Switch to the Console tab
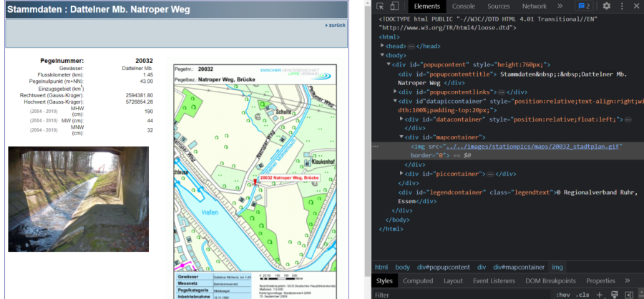This screenshot has height=299, width=644. point(464,6)
